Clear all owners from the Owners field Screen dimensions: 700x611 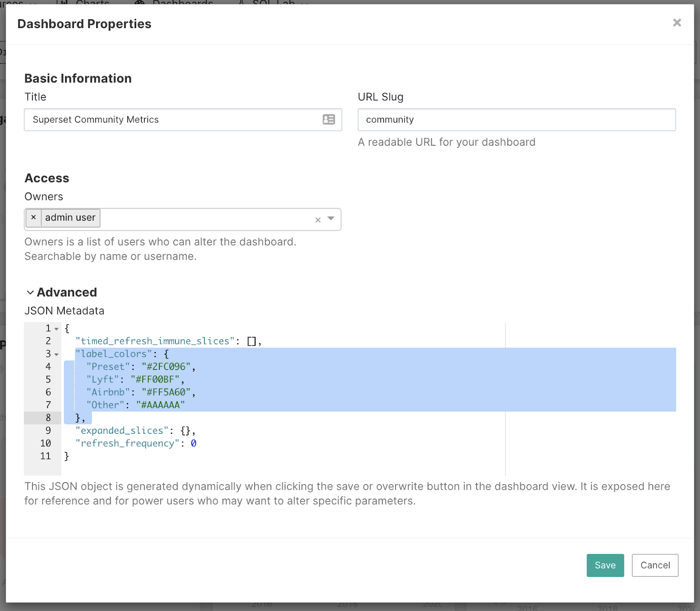[318, 220]
